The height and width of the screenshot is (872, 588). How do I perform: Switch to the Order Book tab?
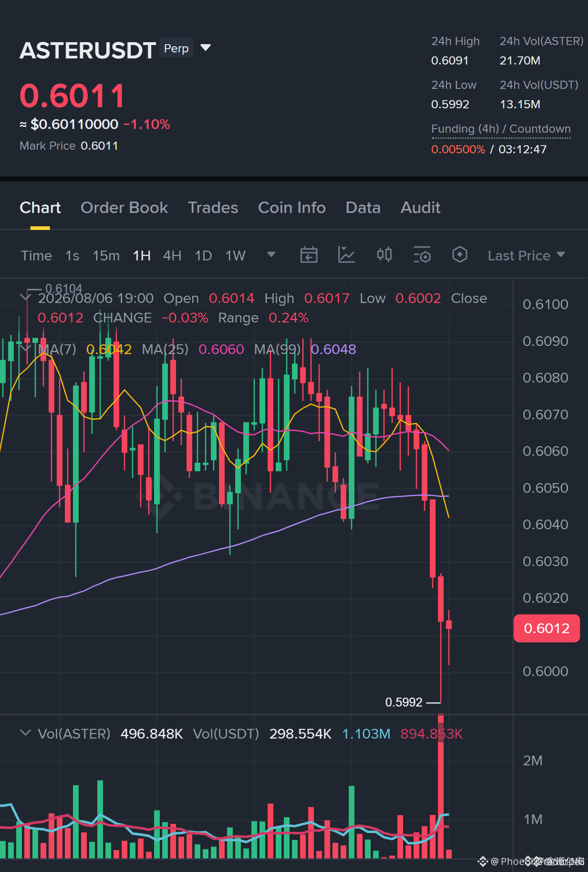(x=124, y=208)
